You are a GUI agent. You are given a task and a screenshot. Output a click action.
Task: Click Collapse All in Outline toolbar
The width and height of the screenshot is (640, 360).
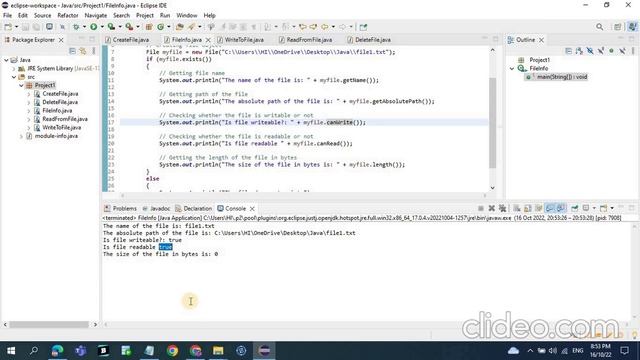tap(569, 51)
